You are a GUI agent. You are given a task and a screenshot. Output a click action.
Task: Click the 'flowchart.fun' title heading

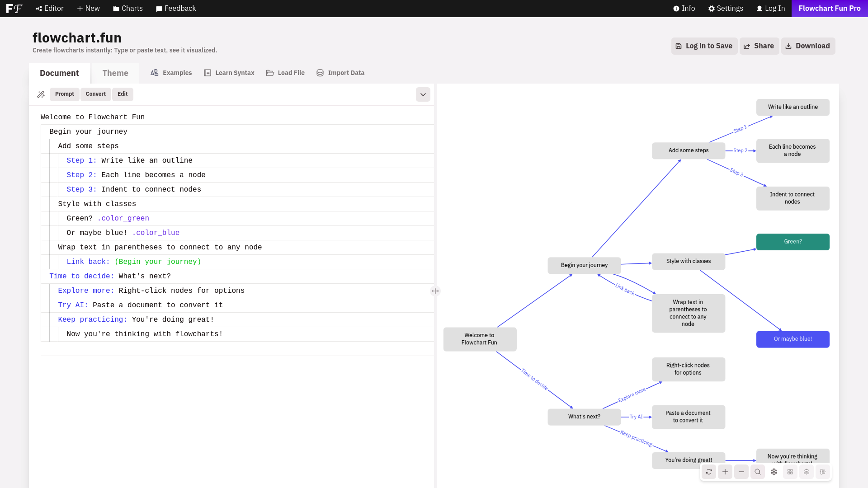pos(77,38)
